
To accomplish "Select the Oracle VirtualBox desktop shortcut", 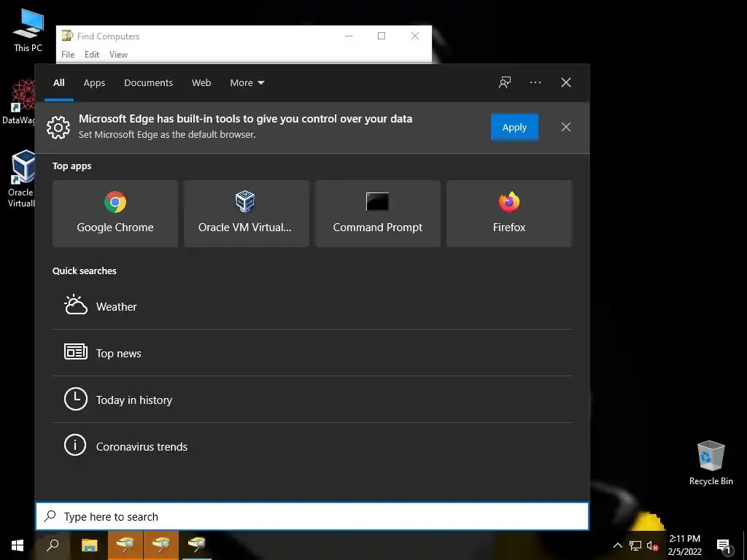I will [x=20, y=179].
